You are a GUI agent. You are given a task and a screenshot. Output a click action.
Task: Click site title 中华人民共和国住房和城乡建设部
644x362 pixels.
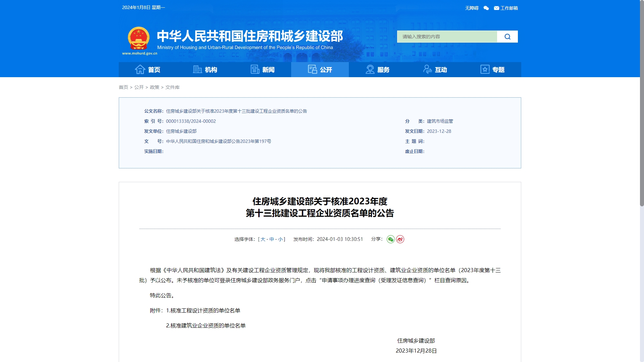(x=250, y=36)
